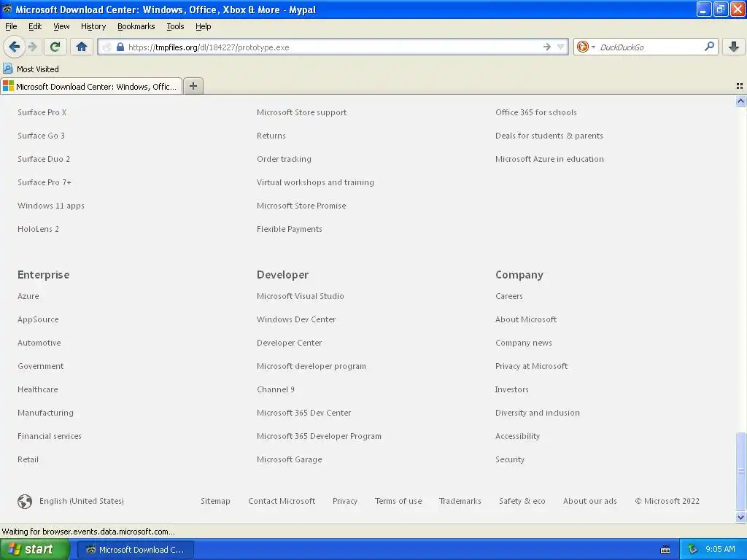Open the Surface Pro X link
This screenshot has height=560, width=747.
(42, 112)
